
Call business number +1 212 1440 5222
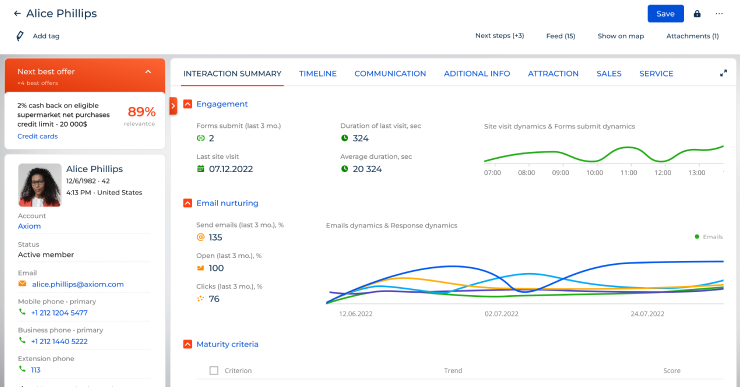pyautogui.click(x=59, y=341)
